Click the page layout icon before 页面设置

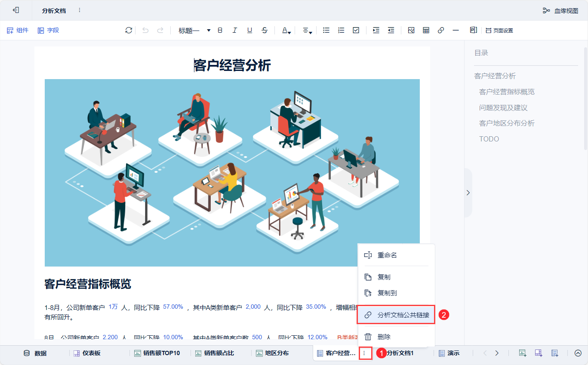coord(473,30)
